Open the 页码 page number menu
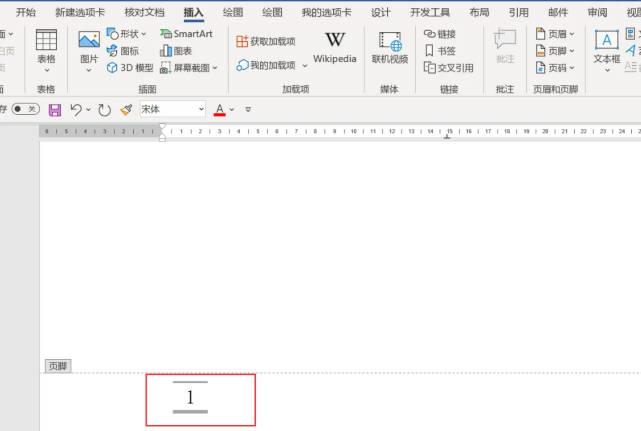Image resolution: width=641 pixels, height=431 pixels. click(x=555, y=67)
